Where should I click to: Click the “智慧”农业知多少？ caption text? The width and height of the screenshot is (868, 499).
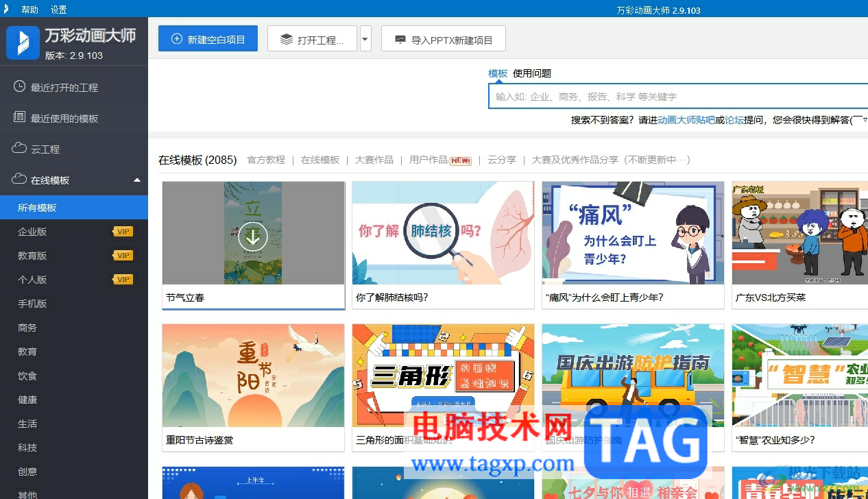[775, 440]
